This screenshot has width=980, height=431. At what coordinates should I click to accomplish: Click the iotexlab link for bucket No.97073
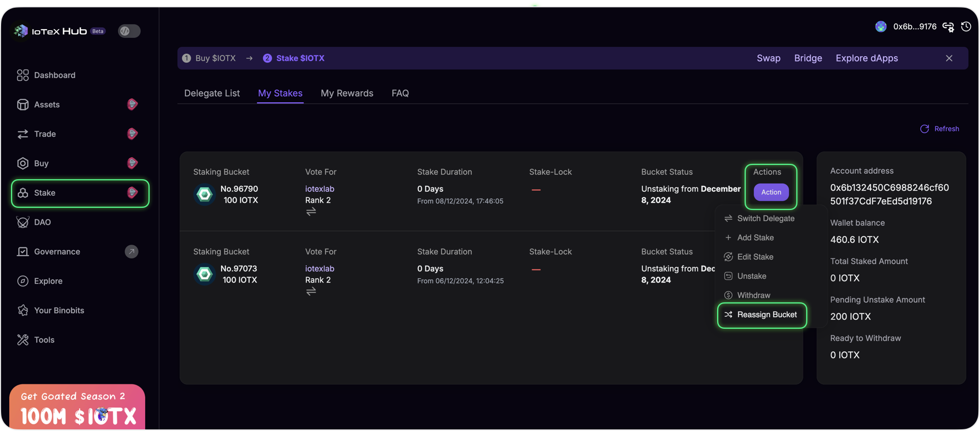[320, 268]
